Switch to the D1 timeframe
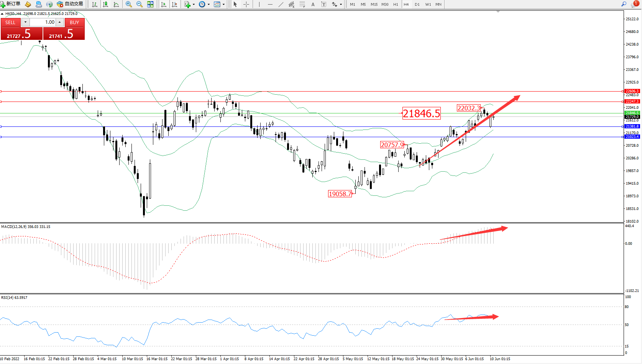The height and width of the screenshot is (364, 642). (x=417, y=4)
